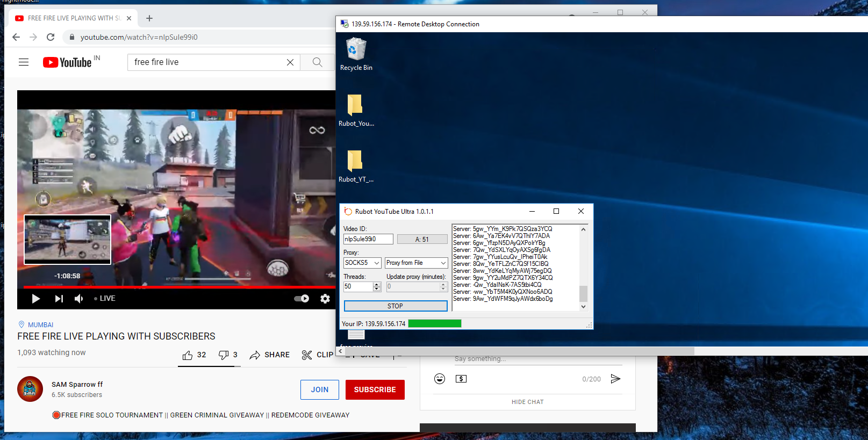Clear the search text with X
Screen dimensions: 868x440
point(290,62)
